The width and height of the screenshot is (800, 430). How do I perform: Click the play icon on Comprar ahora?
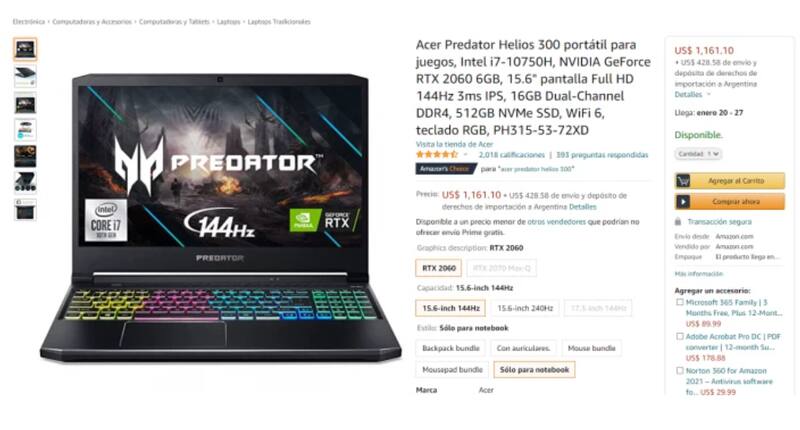[683, 202]
